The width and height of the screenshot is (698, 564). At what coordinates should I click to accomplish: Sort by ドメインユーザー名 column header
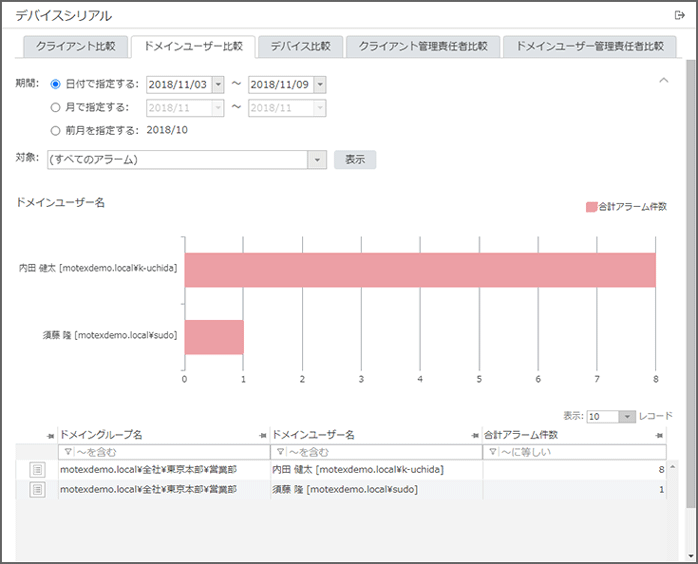point(313,435)
